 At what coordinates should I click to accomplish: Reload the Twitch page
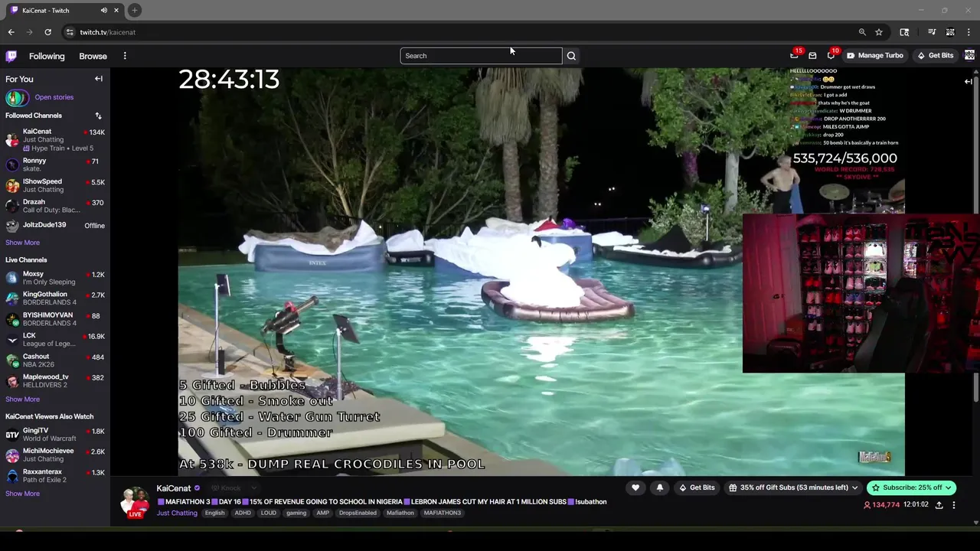click(x=47, y=32)
